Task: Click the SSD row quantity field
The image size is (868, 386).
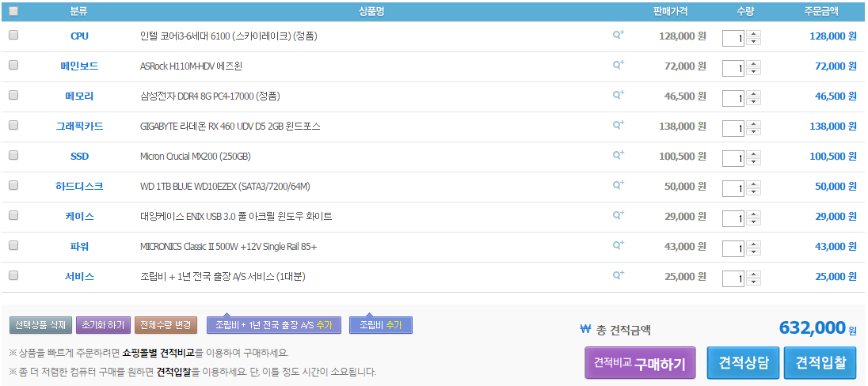Action: click(733, 158)
